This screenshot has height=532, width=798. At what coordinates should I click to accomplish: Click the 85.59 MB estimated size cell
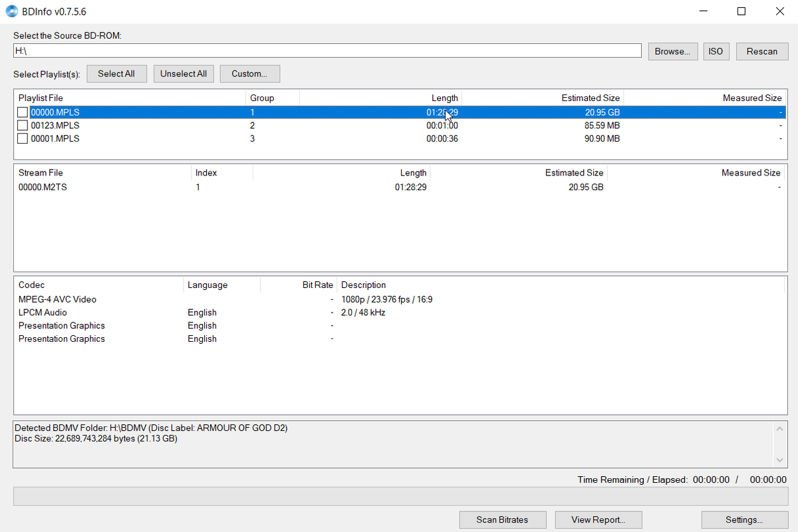[x=602, y=126]
